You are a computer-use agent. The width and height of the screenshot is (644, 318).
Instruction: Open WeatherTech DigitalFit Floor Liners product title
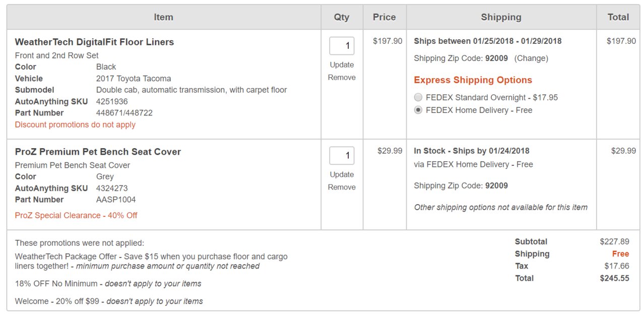94,42
